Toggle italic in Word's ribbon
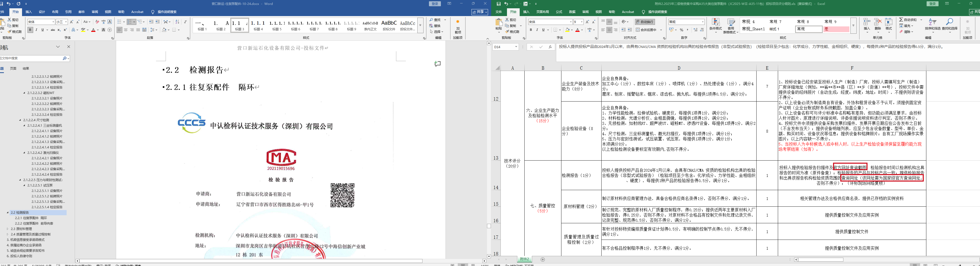The width and height of the screenshot is (980, 266). (36, 30)
